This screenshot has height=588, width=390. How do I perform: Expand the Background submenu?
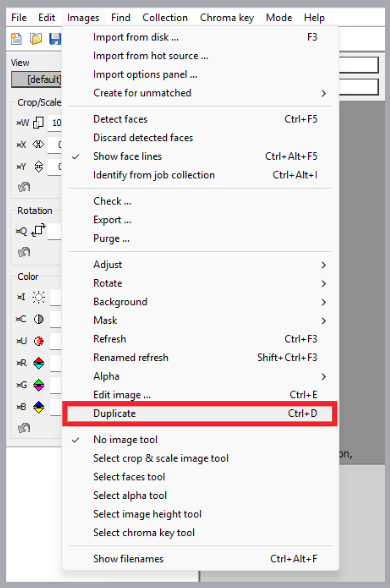pos(200,302)
